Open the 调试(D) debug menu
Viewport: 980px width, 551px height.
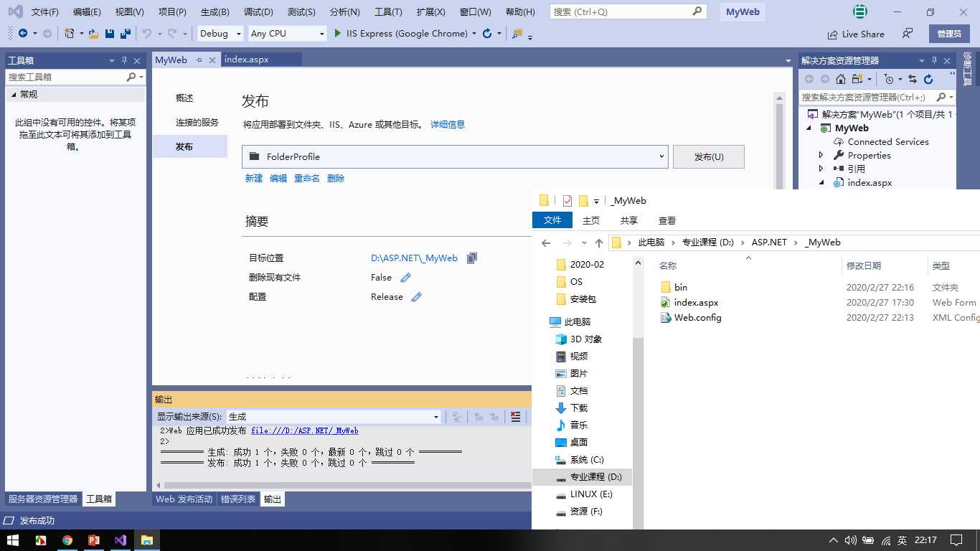click(x=258, y=12)
